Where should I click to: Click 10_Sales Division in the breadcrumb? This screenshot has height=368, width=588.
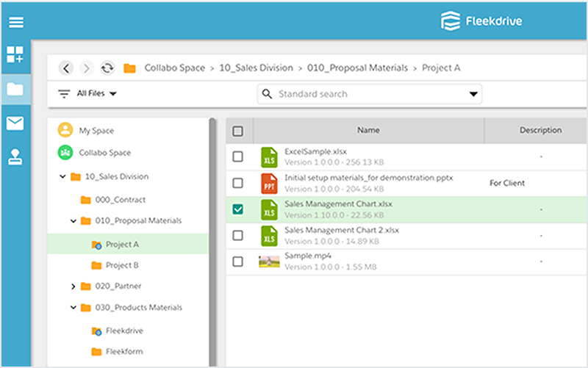[x=256, y=68]
